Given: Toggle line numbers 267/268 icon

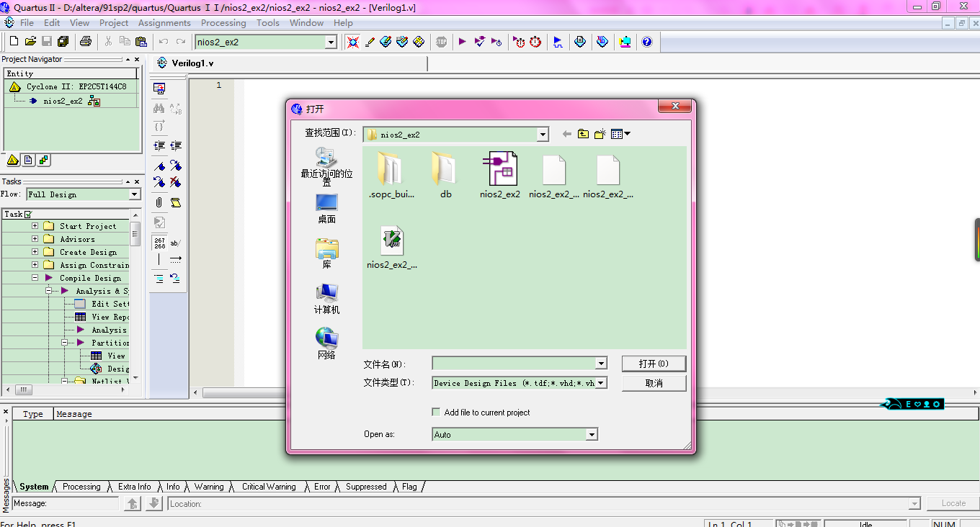Looking at the screenshot, I should click(x=159, y=243).
